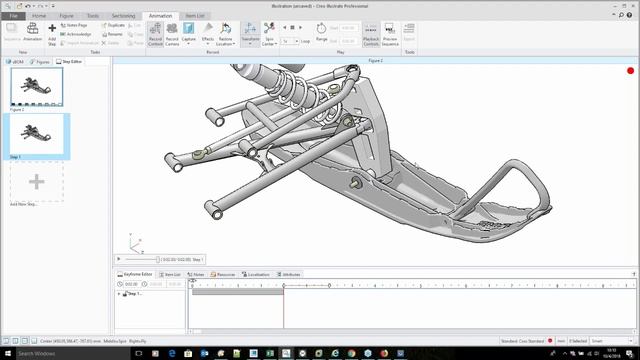The width and height of the screenshot is (640, 360).
Task: Click the ribbon stop playback button
Action: pyautogui.click(x=292, y=27)
